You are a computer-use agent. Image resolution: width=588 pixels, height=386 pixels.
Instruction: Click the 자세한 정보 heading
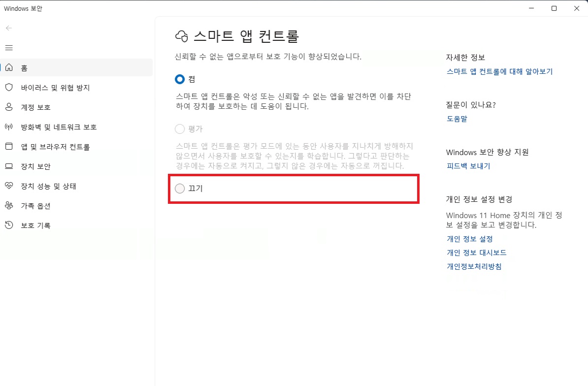tap(465, 57)
